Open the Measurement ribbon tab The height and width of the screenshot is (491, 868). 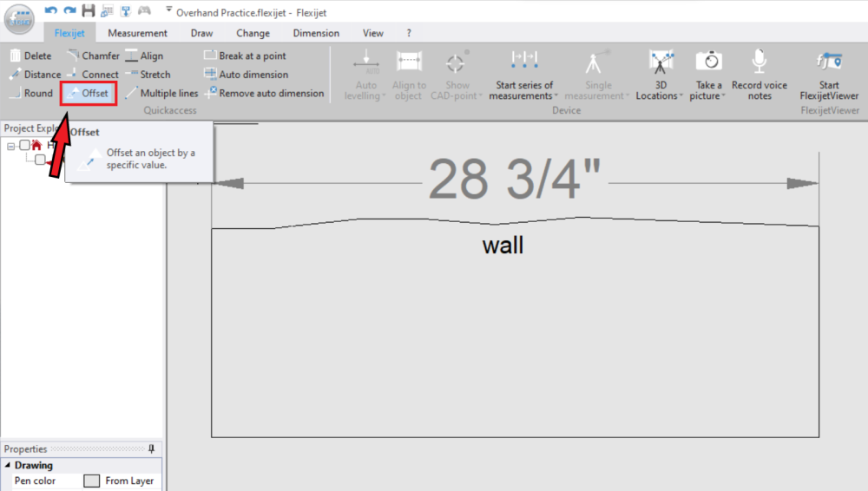(137, 33)
